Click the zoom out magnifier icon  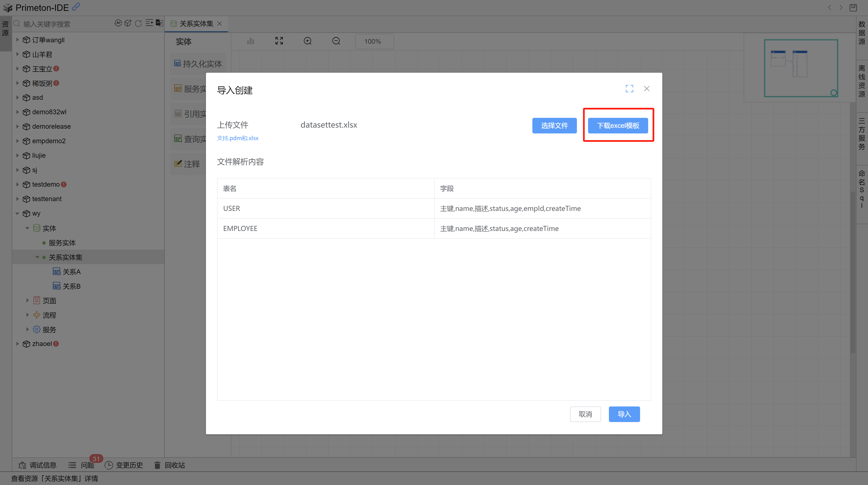(x=336, y=41)
